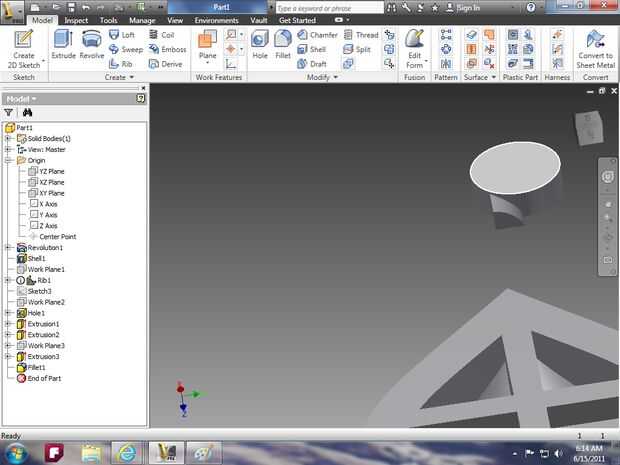
Task: Activate the Rib tool
Action: (121, 64)
